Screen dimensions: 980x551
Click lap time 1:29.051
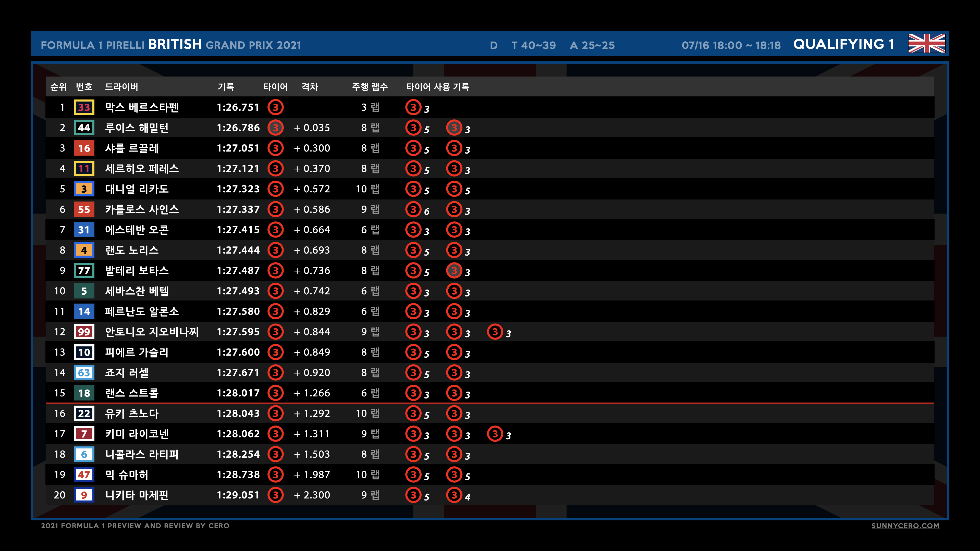[238, 495]
